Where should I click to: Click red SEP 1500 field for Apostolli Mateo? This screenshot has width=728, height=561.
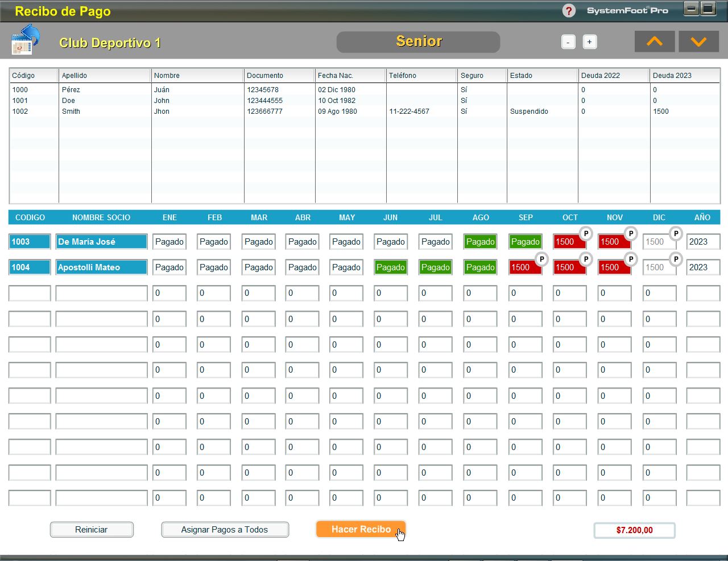[525, 267]
